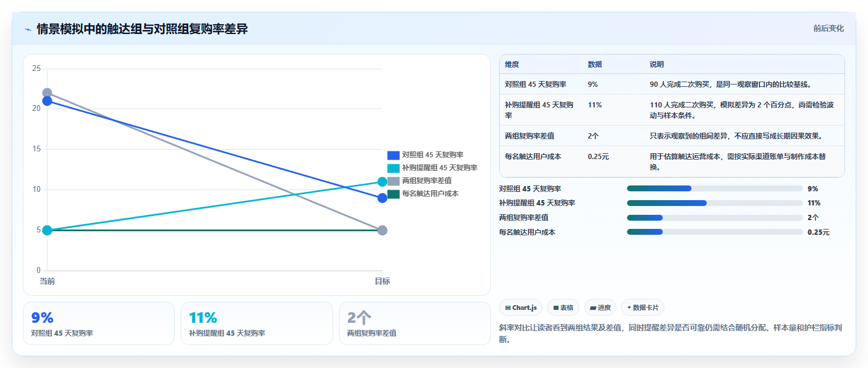Click the 数据 column header
Image resolution: width=868 pixels, height=368 pixels.
tap(595, 64)
